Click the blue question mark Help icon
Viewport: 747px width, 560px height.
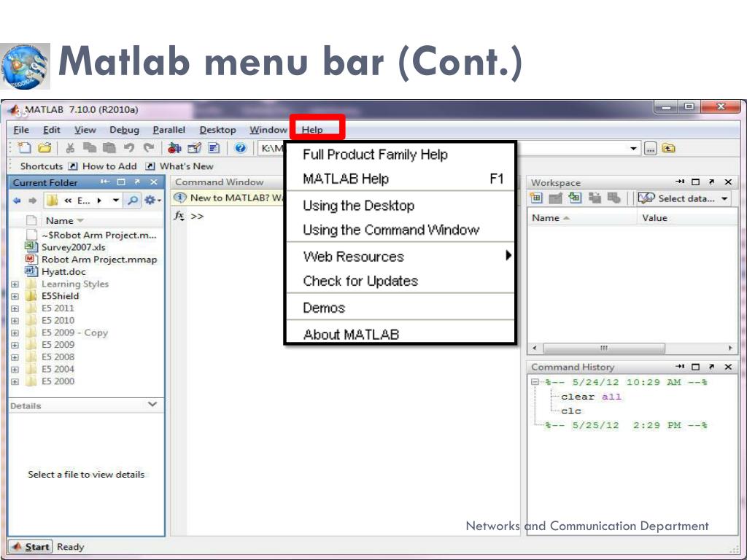(x=241, y=148)
